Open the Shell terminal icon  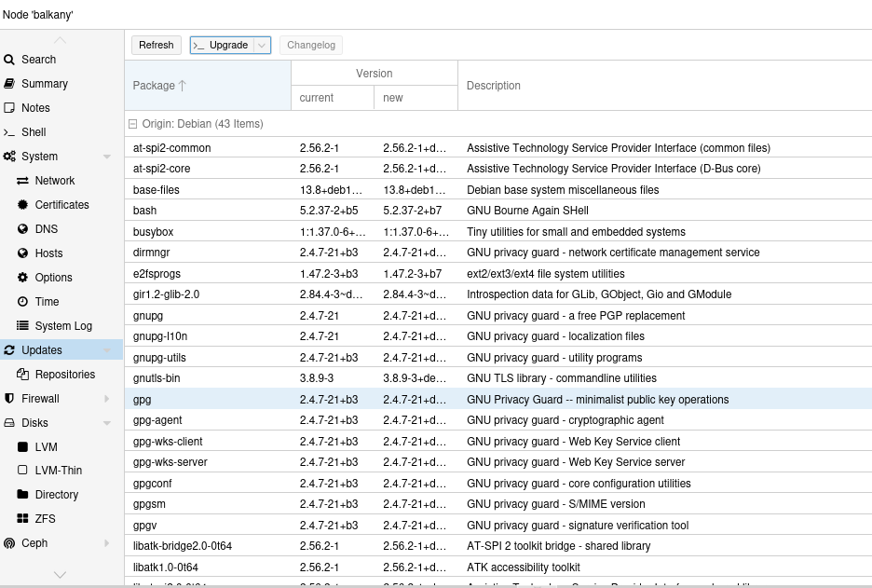pyautogui.click(x=9, y=132)
